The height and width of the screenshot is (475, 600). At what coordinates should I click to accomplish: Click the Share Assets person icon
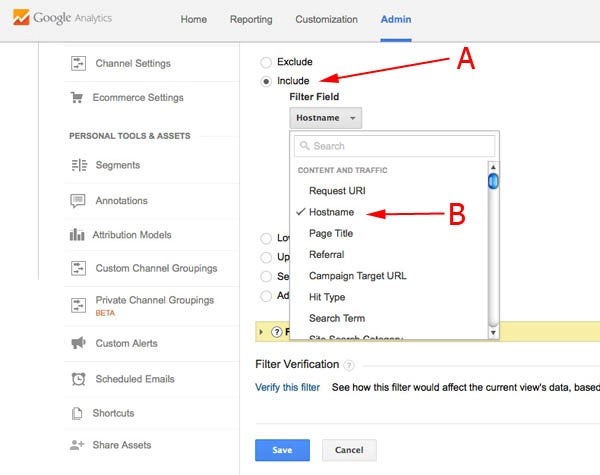[x=77, y=445]
